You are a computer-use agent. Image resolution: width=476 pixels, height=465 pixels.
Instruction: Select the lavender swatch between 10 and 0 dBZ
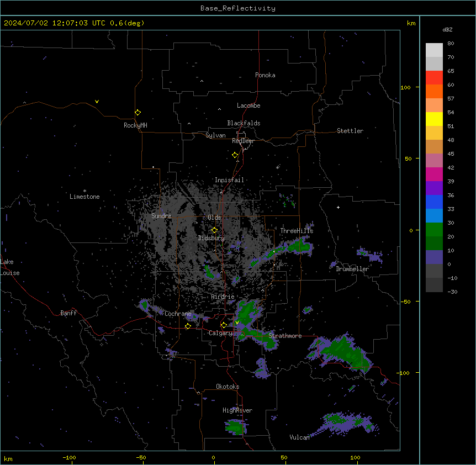434,257
